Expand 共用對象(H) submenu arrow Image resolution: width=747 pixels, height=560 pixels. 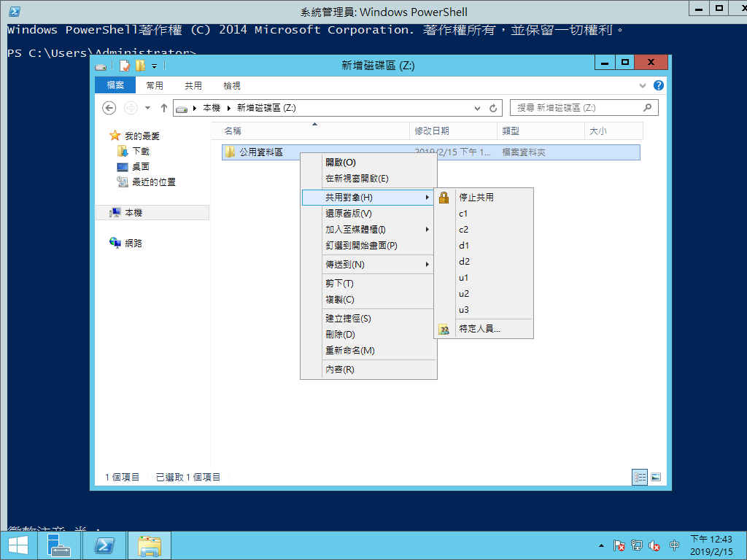pos(427,197)
